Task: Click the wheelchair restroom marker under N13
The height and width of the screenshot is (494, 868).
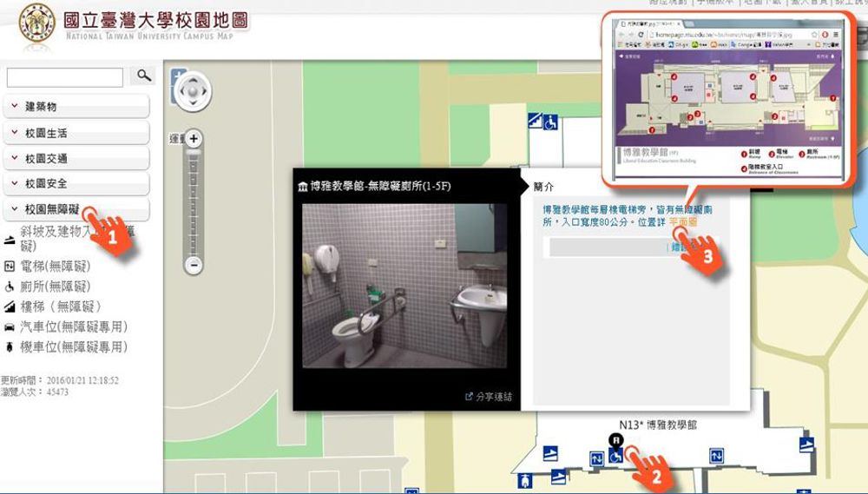Action: tap(616, 456)
